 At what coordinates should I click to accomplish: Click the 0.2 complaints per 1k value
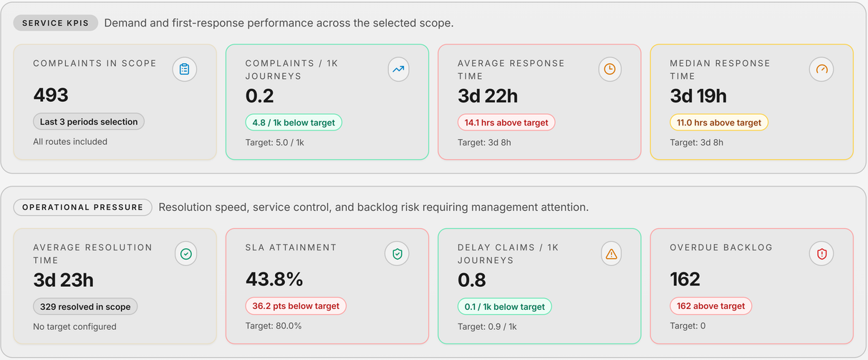260,96
